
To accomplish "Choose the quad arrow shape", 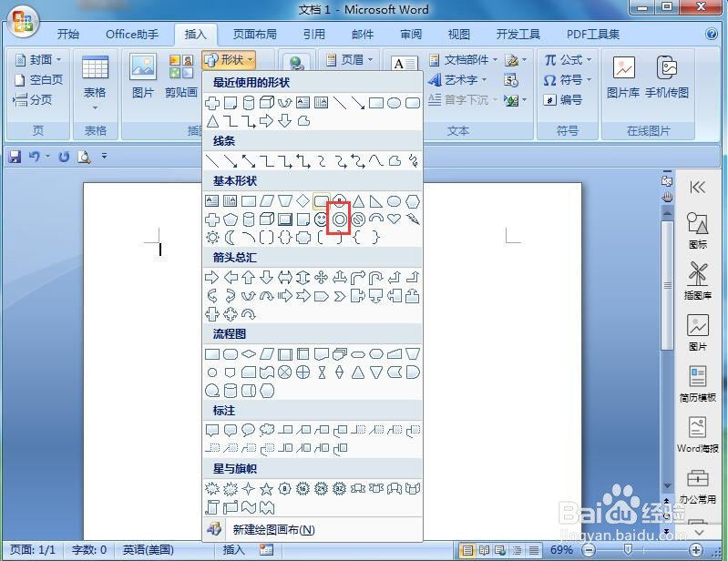I will coord(321,278).
